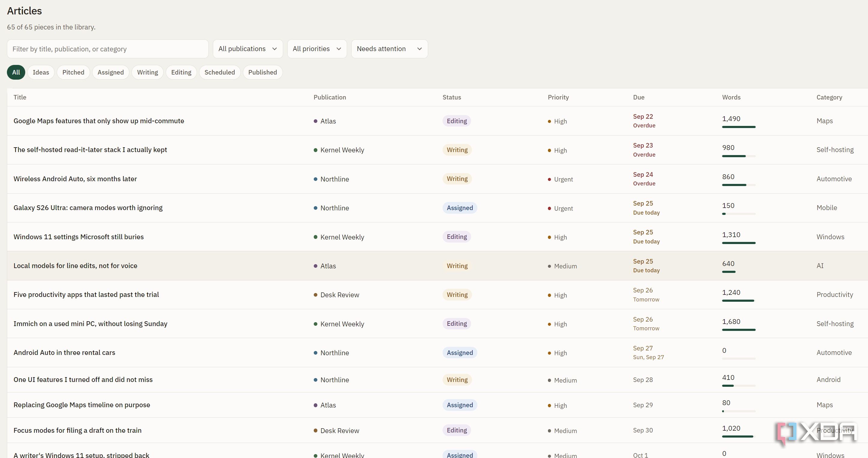Viewport: 868px width, 458px height.
Task: Click the Category column header
Action: click(829, 97)
